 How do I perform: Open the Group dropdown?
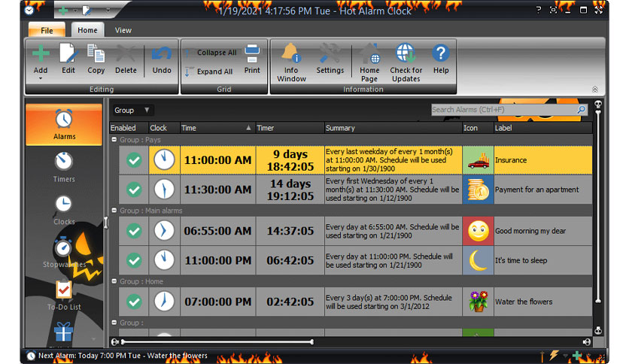[132, 111]
